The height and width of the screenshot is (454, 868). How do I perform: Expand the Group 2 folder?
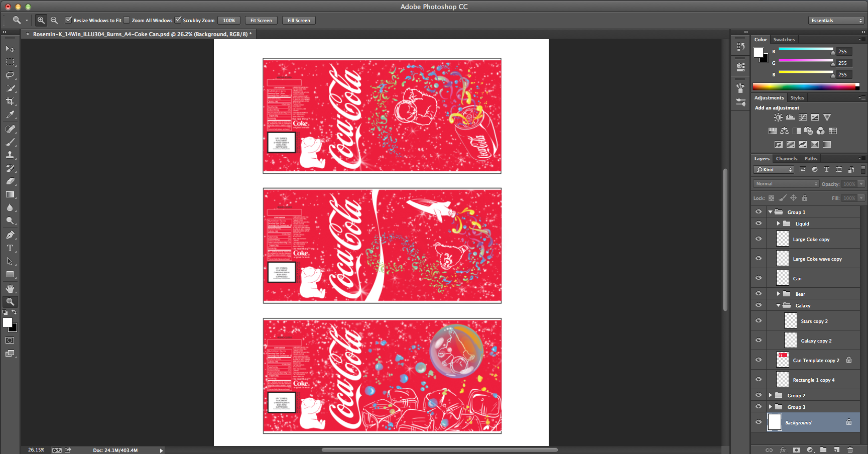pyautogui.click(x=771, y=395)
